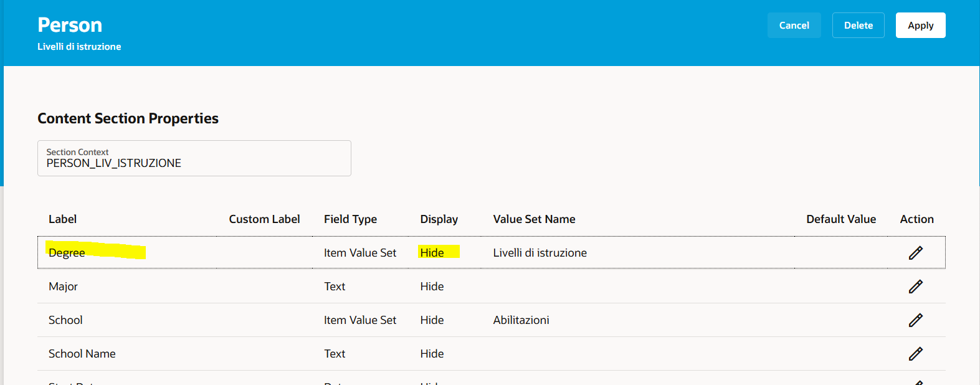Image resolution: width=980 pixels, height=385 pixels.
Task: Cancel the Person section changes
Action: (x=794, y=26)
